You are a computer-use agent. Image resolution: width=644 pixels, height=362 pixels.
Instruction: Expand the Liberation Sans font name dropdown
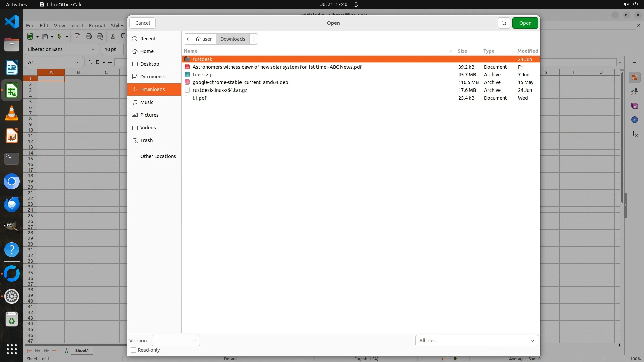[x=93, y=49]
